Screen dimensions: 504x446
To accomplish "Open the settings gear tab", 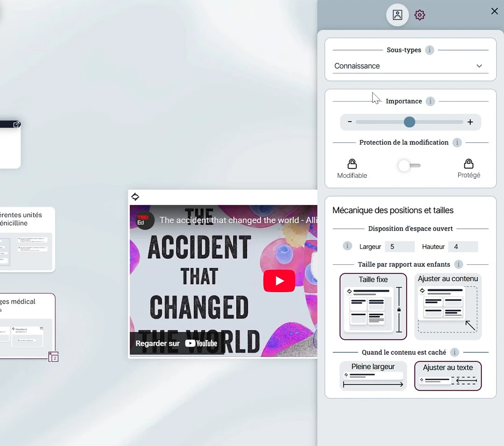I will (x=420, y=15).
